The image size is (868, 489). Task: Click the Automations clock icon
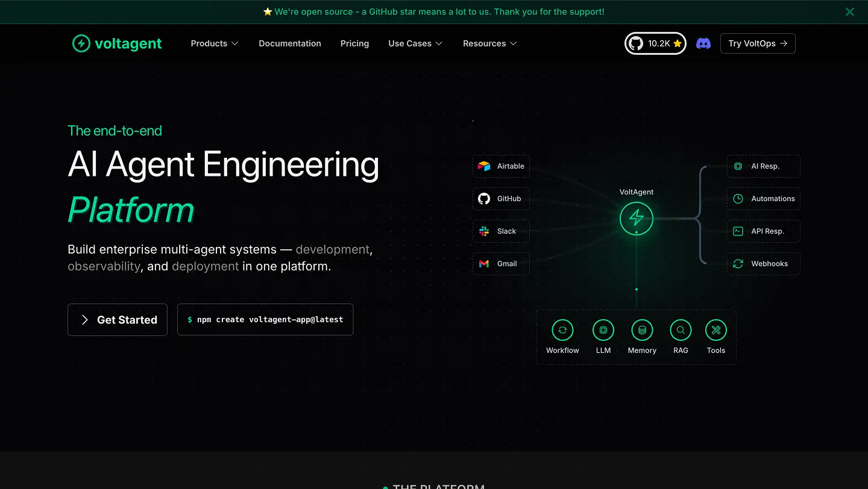click(x=738, y=199)
